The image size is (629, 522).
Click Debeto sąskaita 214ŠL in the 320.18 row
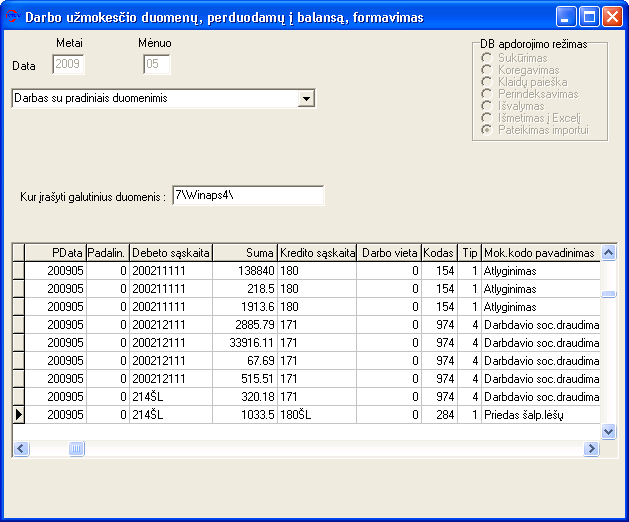click(171, 397)
